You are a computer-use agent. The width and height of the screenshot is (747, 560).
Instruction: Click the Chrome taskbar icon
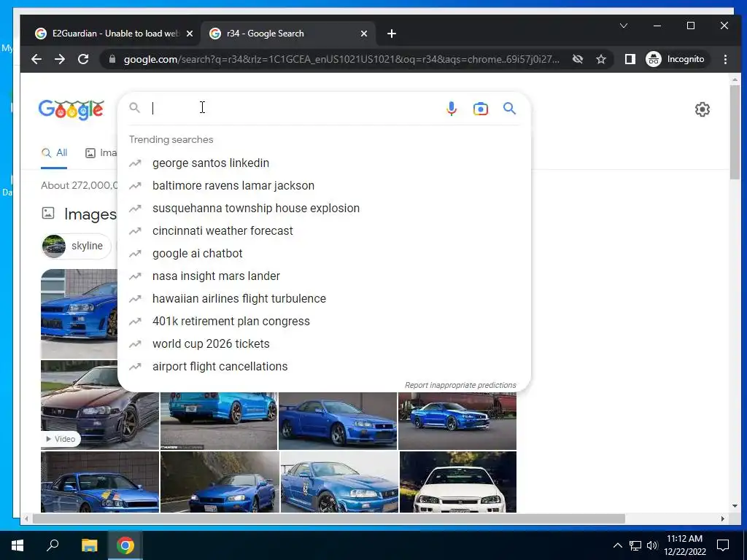(x=125, y=545)
